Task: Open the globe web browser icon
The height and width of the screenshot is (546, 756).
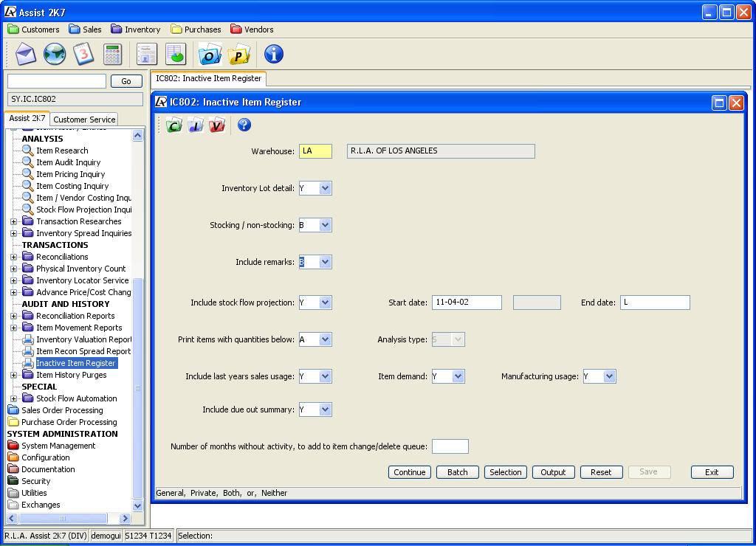Action: pos(55,54)
